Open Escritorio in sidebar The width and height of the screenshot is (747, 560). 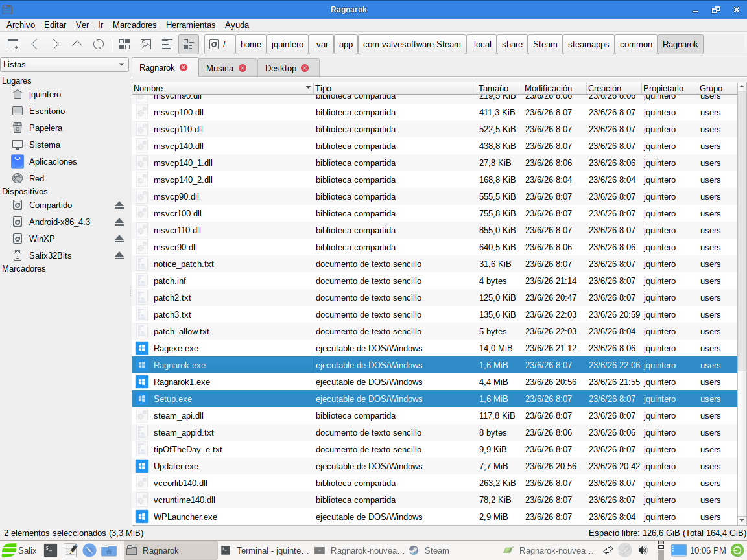(x=47, y=111)
